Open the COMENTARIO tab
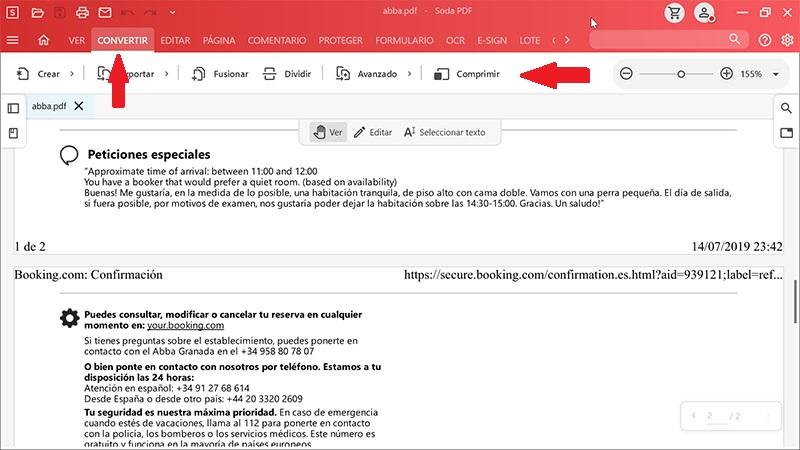800x450 pixels. click(277, 40)
